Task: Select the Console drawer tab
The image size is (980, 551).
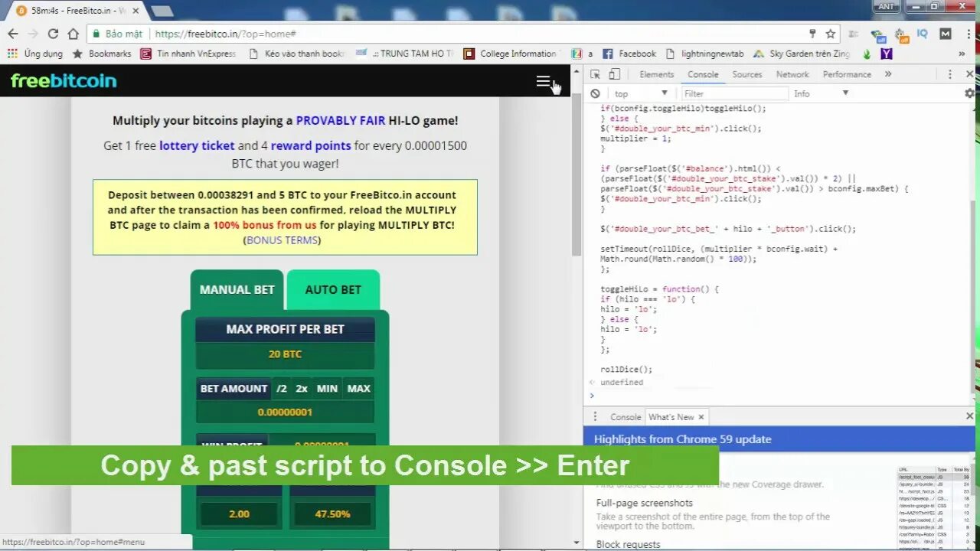Action: point(626,417)
